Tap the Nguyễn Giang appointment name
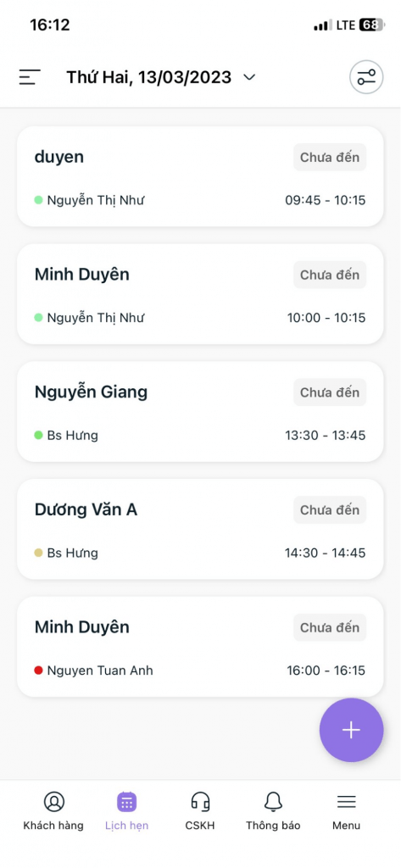This screenshot has width=401, height=868. [x=91, y=392]
